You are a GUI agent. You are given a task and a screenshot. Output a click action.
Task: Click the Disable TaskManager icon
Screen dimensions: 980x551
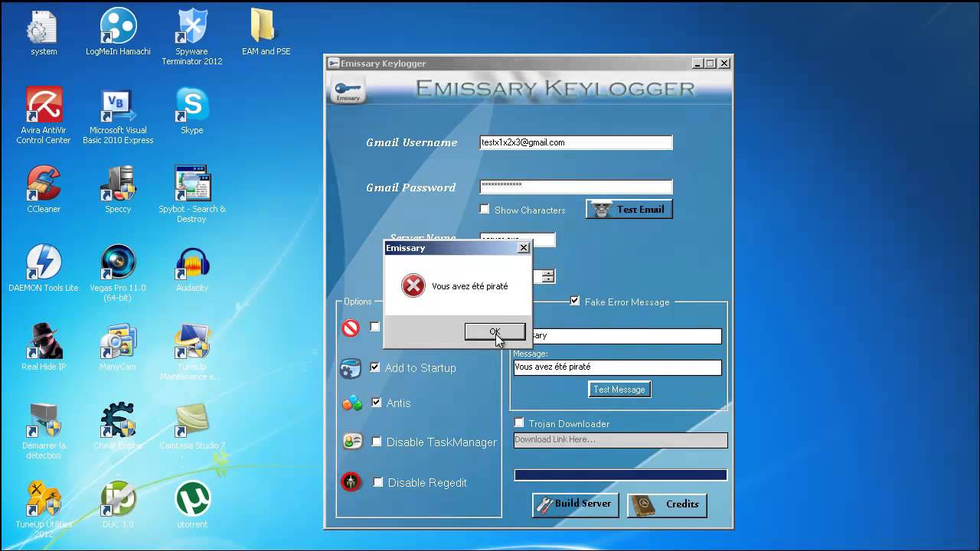[352, 442]
